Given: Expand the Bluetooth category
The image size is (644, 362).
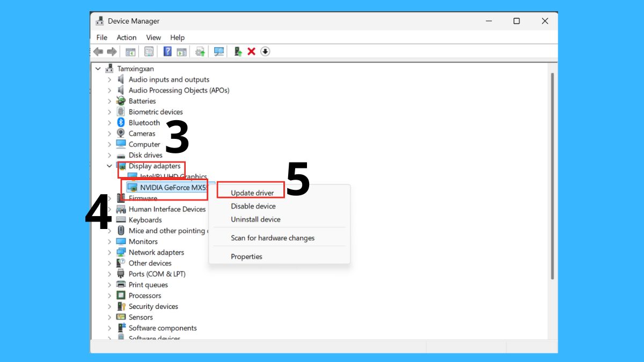Looking at the screenshot, I should [109, 122].
